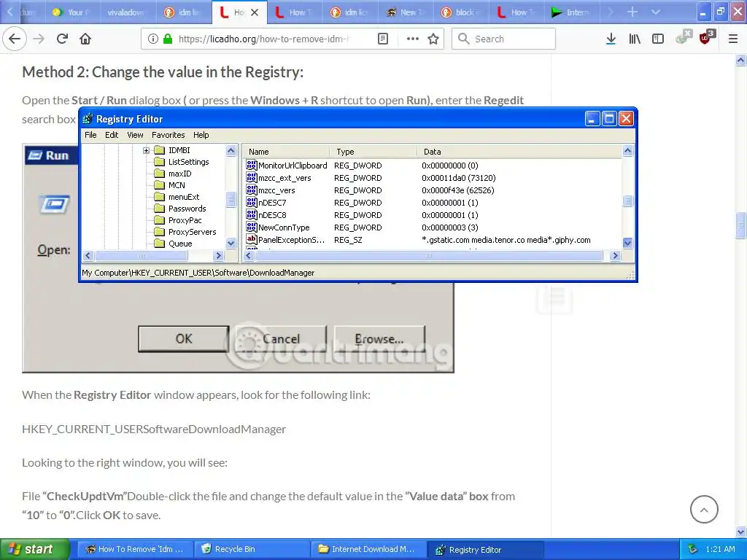Open site information icon in address bar
The width and height of the screenshot is (747, 560).
[x=152, y=39]
